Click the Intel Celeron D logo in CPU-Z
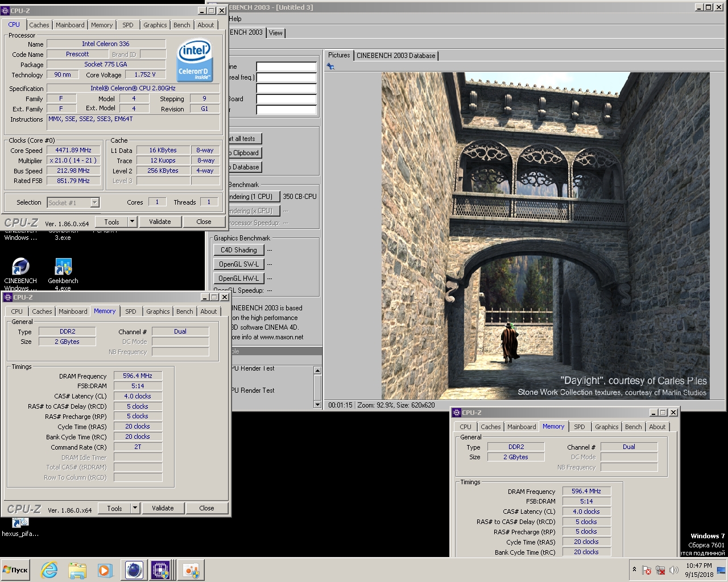This screenshot has width=728, height=582. 195,60
